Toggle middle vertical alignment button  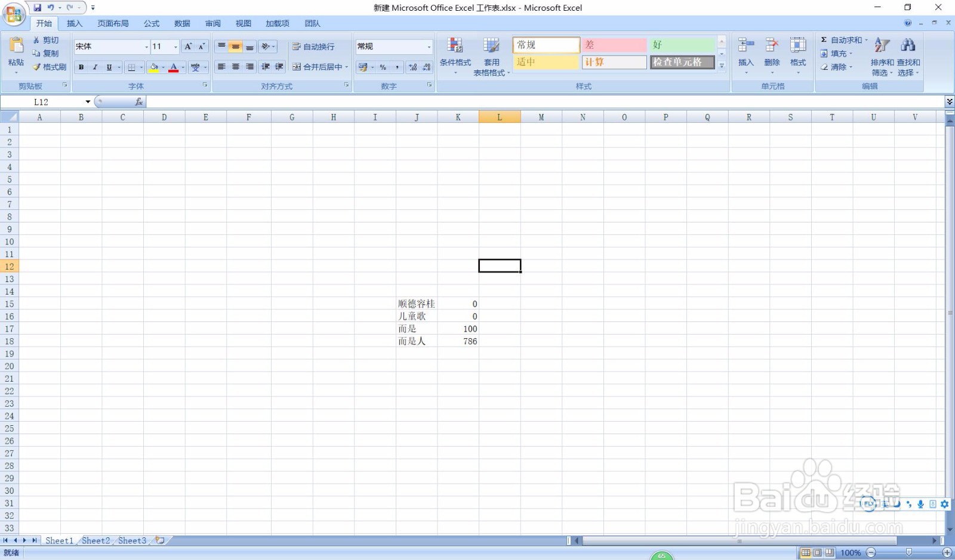tap(236, 47)
